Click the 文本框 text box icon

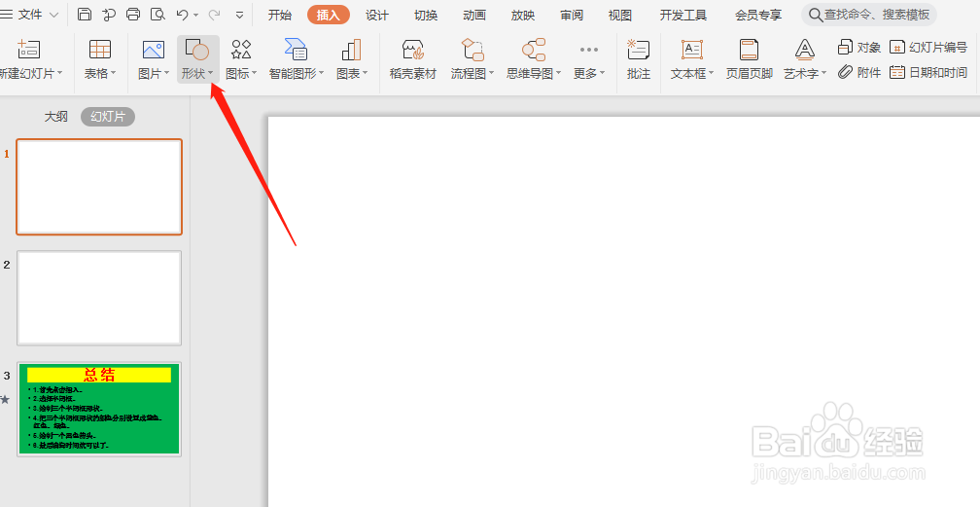[x=692, y=50]
